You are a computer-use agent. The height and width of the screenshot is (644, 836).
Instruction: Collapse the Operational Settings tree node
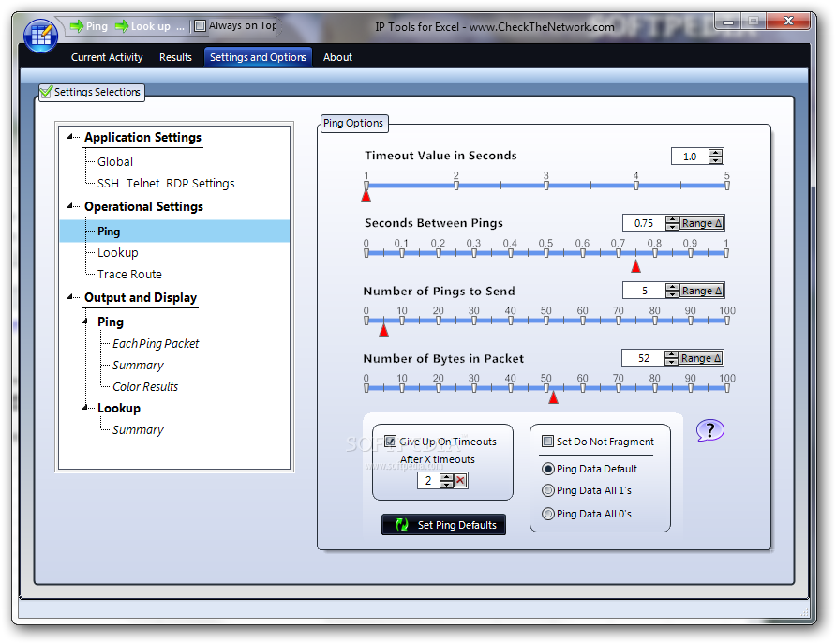pos(70,206)
